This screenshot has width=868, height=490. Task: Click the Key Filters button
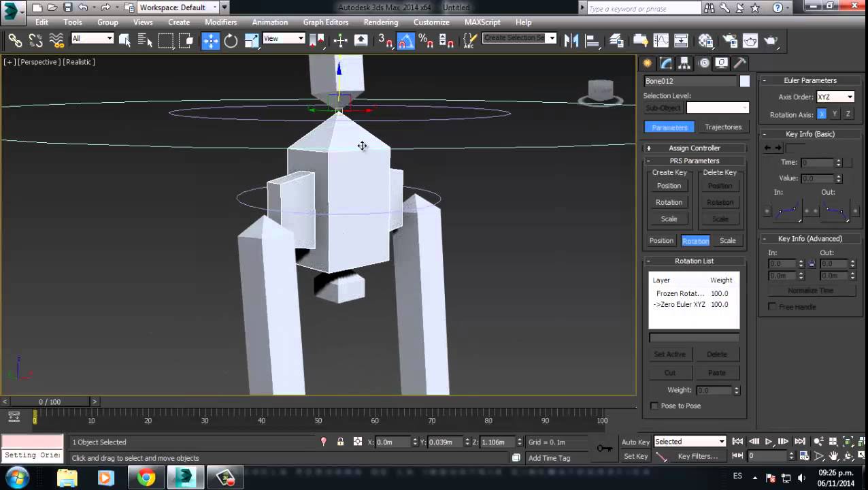pyautogui.click(x=697, y=457)
